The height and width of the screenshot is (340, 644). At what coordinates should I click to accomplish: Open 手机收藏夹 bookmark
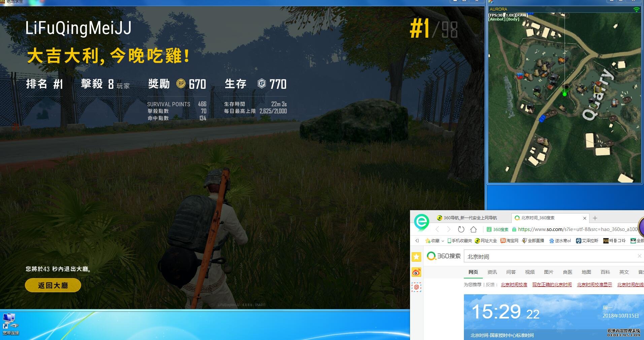click(x=460, y=240)
